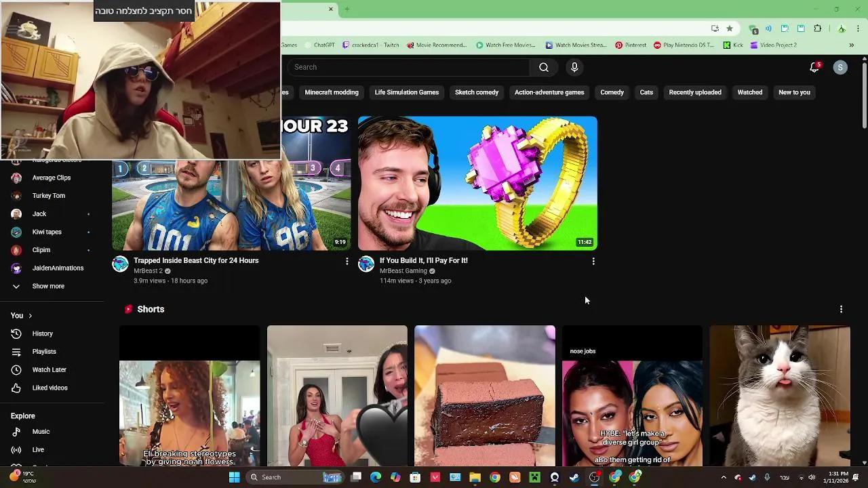The height and width of the screenshot is (488, 868).
Task: Open the MrBeast Gaming channel link
Action: 403,270
